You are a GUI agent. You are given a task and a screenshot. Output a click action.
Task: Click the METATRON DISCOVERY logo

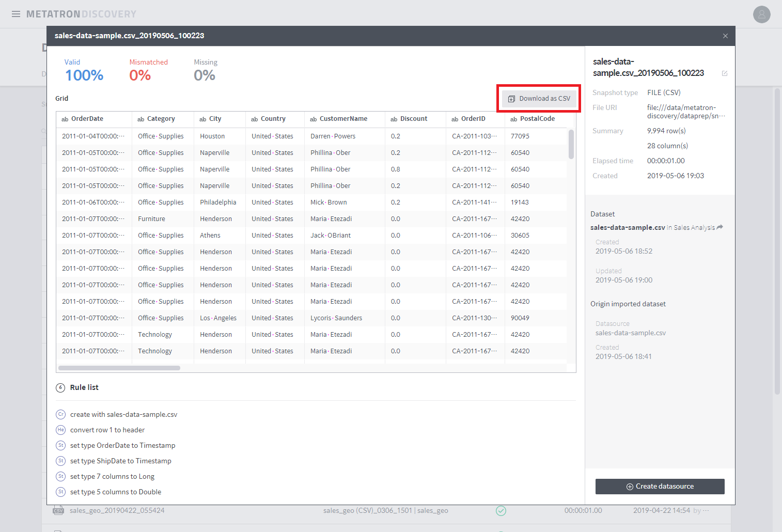(82, 14)
